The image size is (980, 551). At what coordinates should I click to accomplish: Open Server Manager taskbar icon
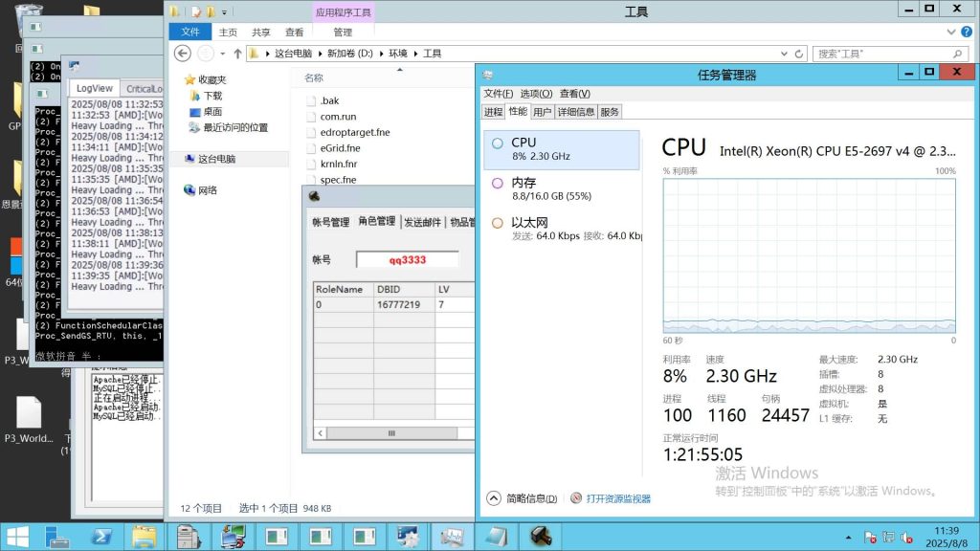tap(58, 536)
